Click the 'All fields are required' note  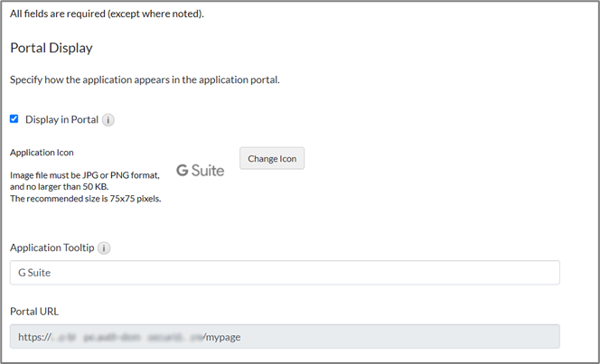pos(107,14)
